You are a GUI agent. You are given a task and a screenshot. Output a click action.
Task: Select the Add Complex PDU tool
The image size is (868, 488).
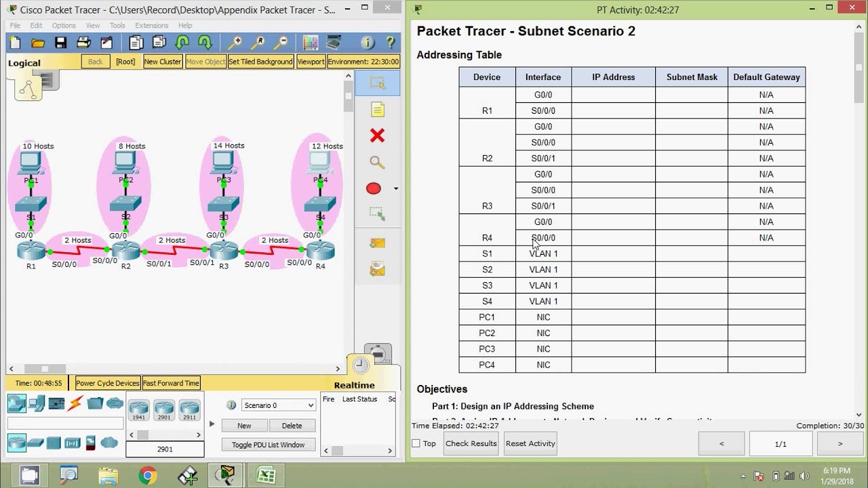377,270
